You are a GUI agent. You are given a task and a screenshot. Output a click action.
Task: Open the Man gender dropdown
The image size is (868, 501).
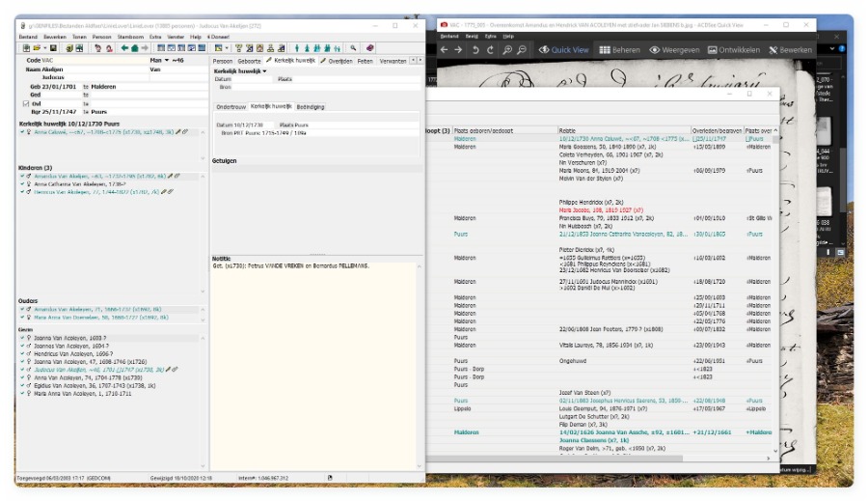tap(165, 61)
